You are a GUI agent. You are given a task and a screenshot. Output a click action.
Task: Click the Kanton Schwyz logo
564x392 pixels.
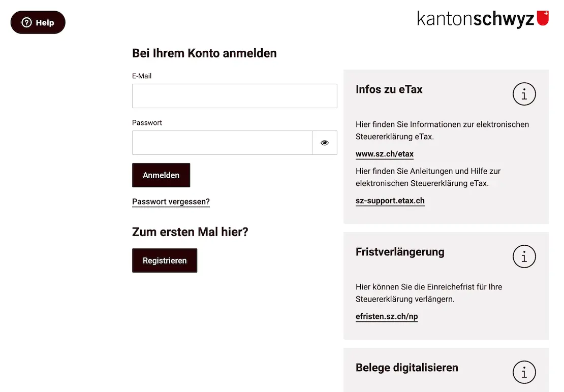point(475,19)
